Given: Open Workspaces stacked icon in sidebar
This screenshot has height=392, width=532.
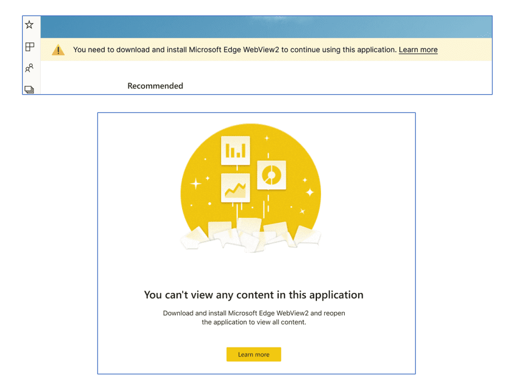Looking at the screenshot, I should (x=30, y=90).
